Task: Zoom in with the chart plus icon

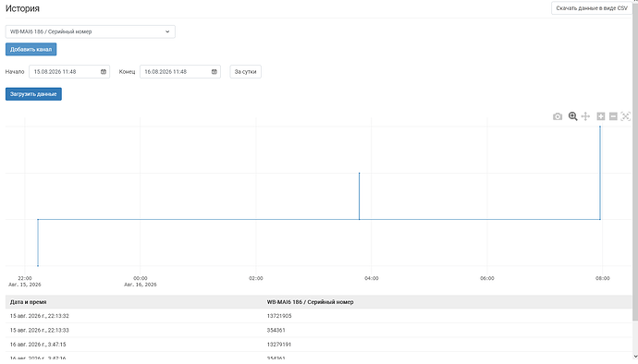Action: 601,116
